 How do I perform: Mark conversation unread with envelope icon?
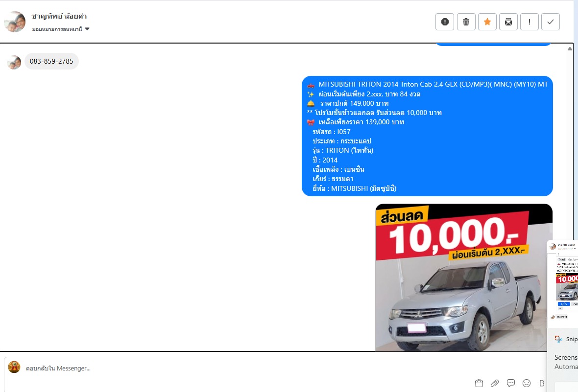click(x=508, y=22)
